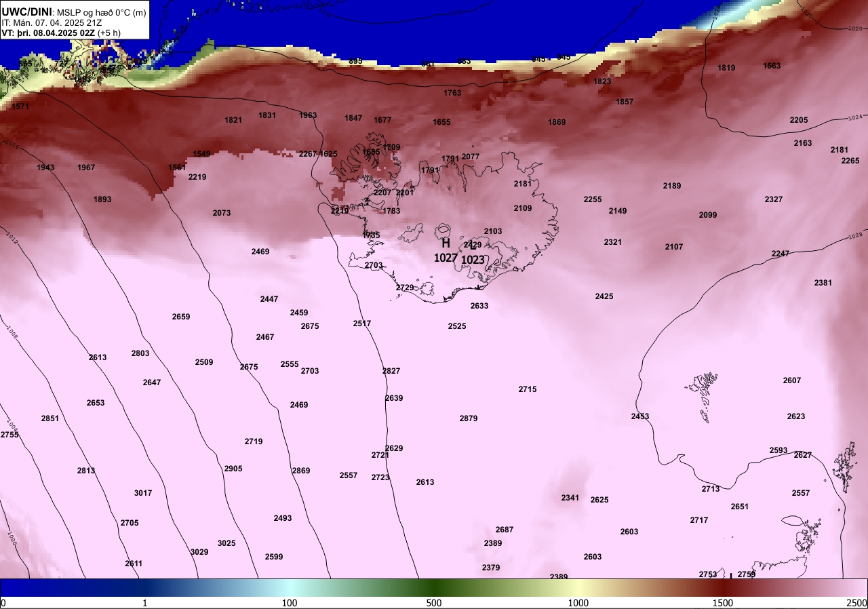Screen dimensions: 868x609
Task: Click the height value 2715
Action: pyautogui.click(x=528, y=389)
